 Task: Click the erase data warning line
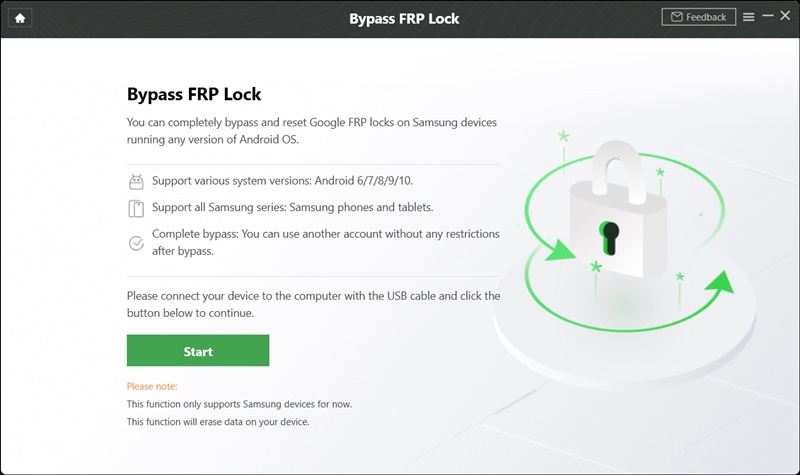[x=218, y=422]
